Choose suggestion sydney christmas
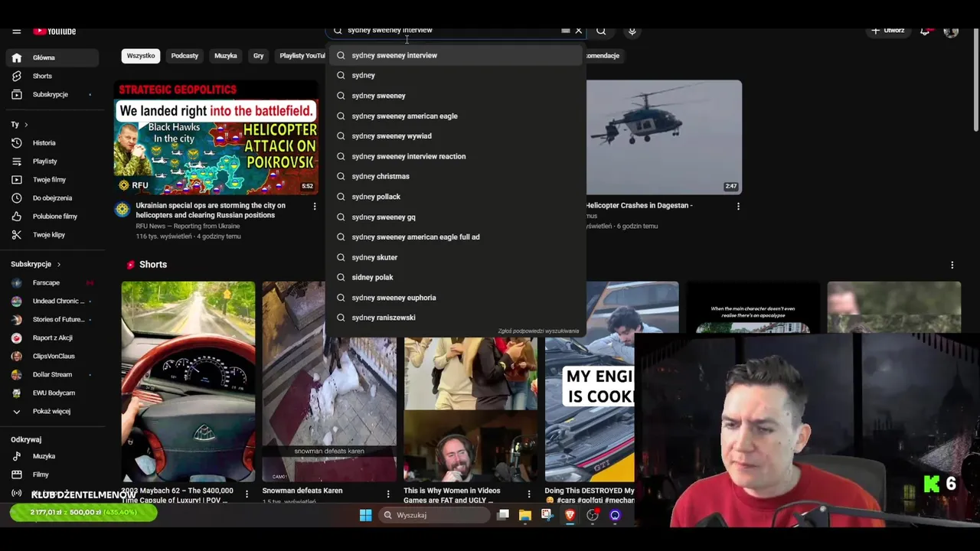This screenshot has height=551, width=980. coord(456,176)
